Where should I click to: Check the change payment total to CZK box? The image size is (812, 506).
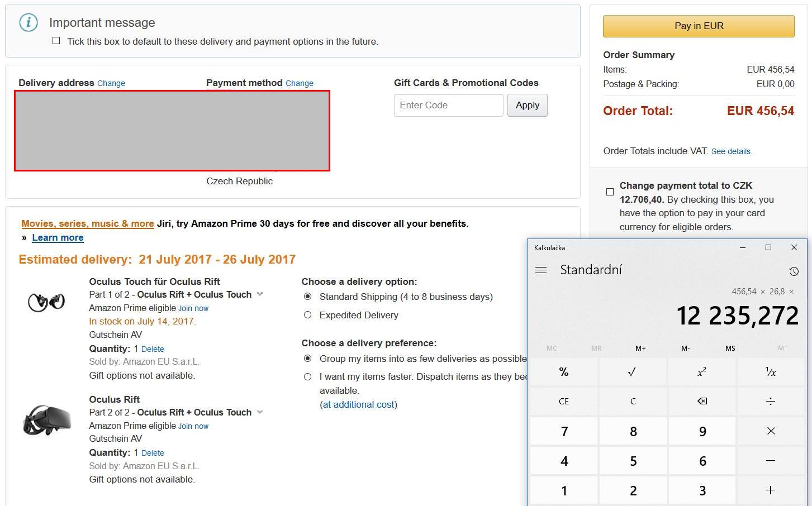(x=610, y=192)
